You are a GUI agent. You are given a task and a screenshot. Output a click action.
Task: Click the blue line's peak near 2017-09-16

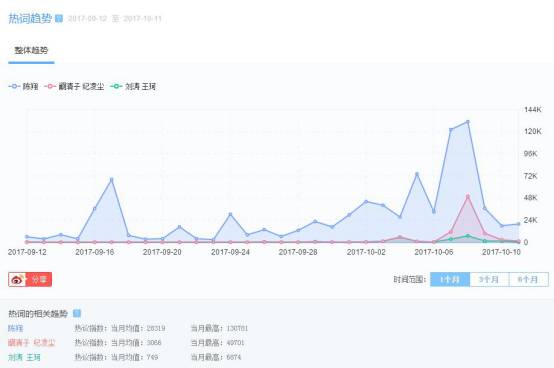coord(111,179)
